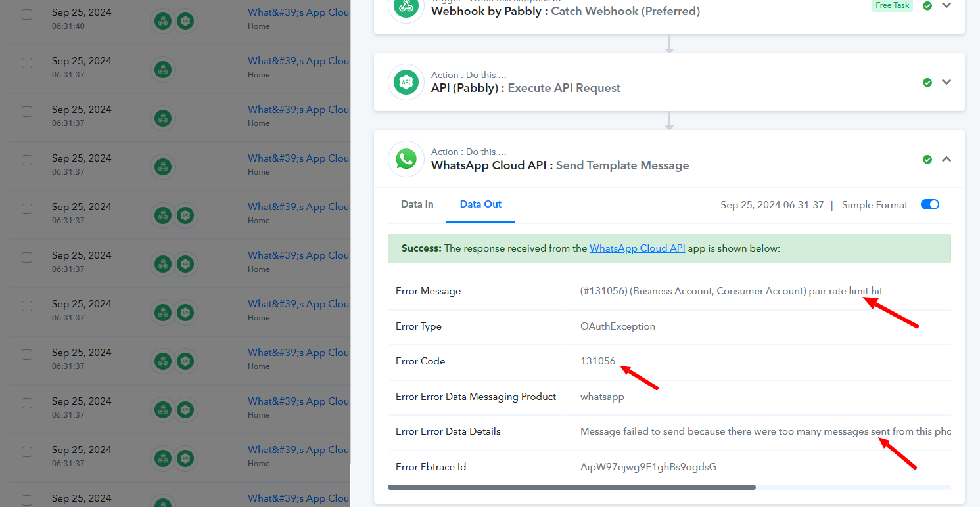Click the API app icon in the 06:31:40 row
This screenshot has height=507, width=980.
coord(185,21)
